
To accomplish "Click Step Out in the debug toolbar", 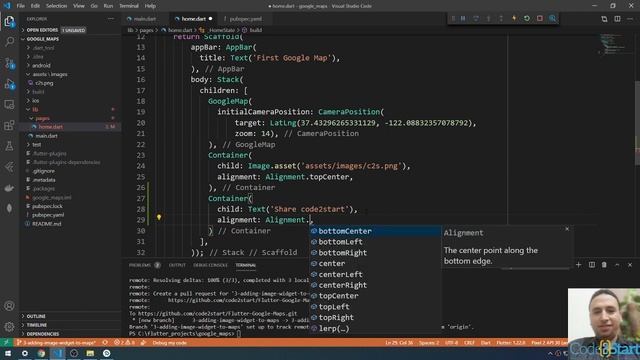I will coord(501,18).
